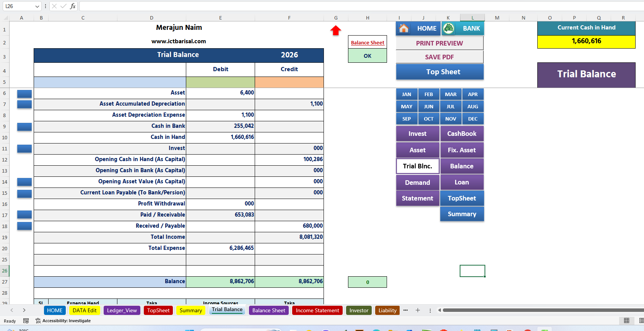Click the blue TopSheet panel button
644x331 pixels.
[462, 199]
